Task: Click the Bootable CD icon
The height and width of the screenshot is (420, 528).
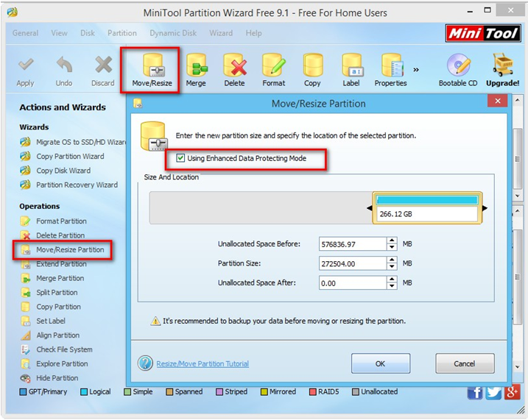Action: 458,65
